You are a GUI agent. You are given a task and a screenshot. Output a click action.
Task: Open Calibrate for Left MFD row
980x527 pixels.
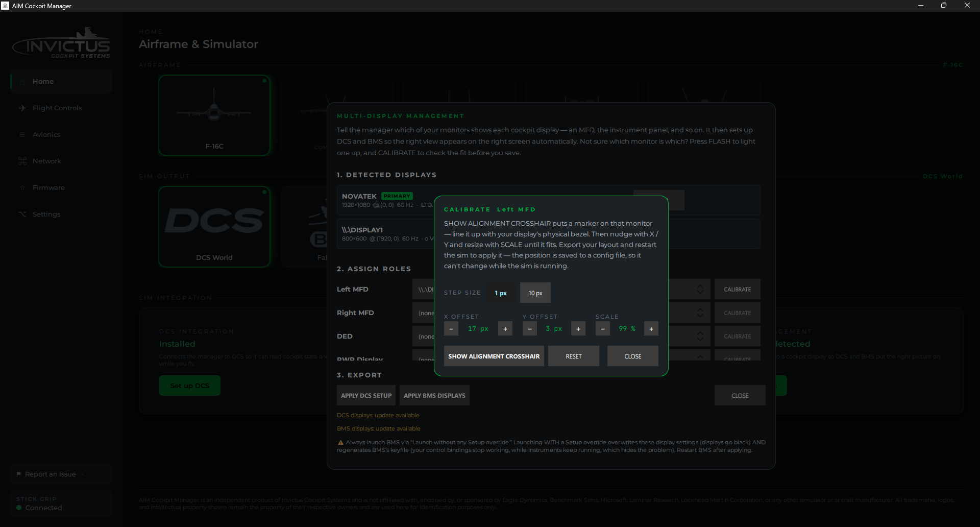point(738,289)
